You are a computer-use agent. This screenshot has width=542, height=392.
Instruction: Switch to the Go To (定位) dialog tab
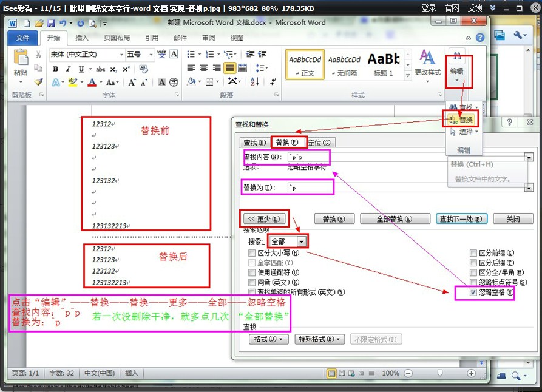tap(319, 143)
